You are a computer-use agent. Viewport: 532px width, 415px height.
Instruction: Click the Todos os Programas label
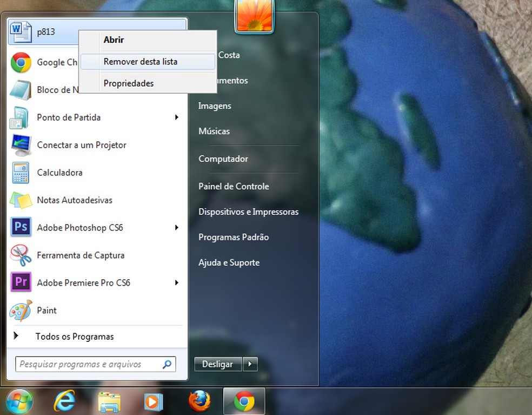tap(75, 337)
